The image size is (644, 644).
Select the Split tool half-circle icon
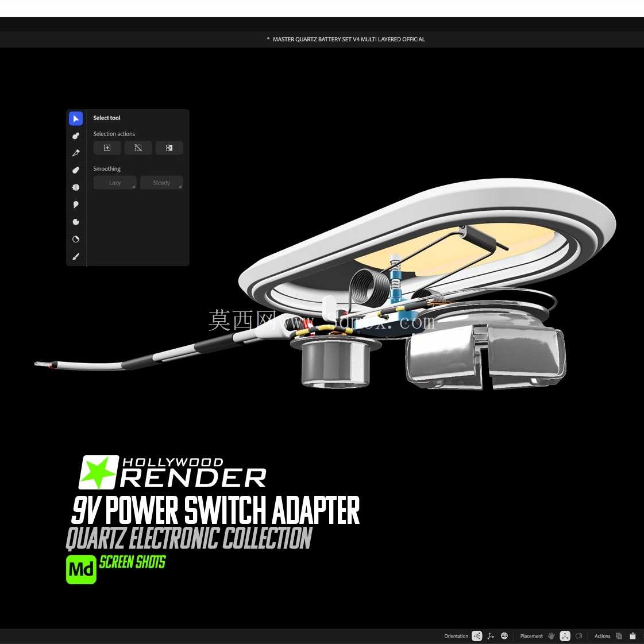point(76,187)
